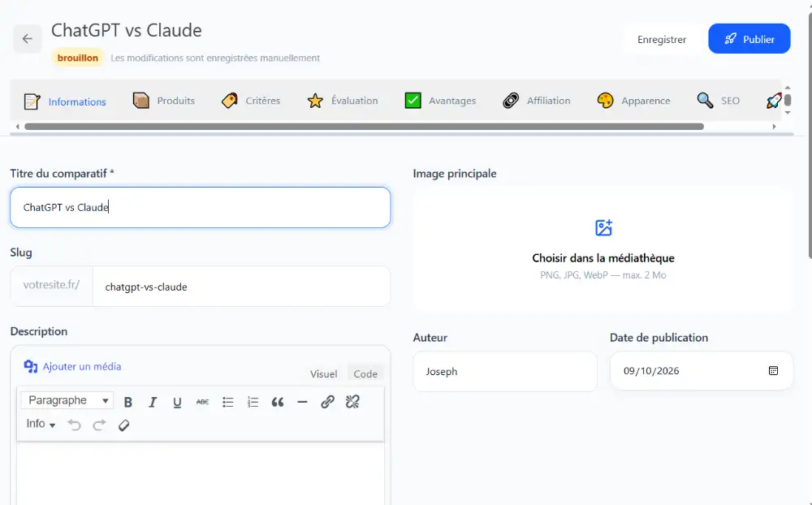Insert a blockquote
Viewport: 812px width, 505px height.
coord(278,402)
